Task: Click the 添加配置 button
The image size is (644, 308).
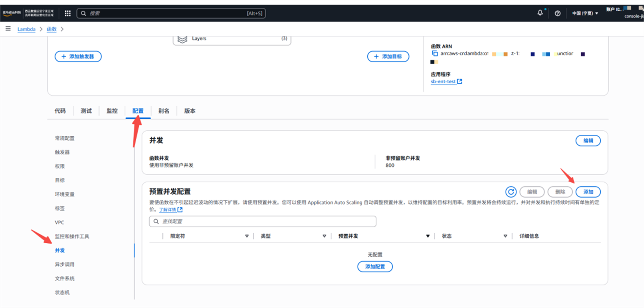Action: click(375, 266)
